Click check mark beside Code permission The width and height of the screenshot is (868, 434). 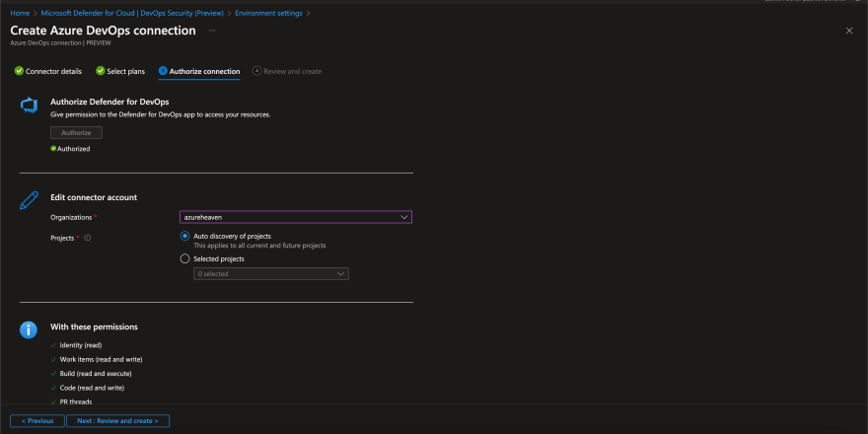[x=53, y=388]
